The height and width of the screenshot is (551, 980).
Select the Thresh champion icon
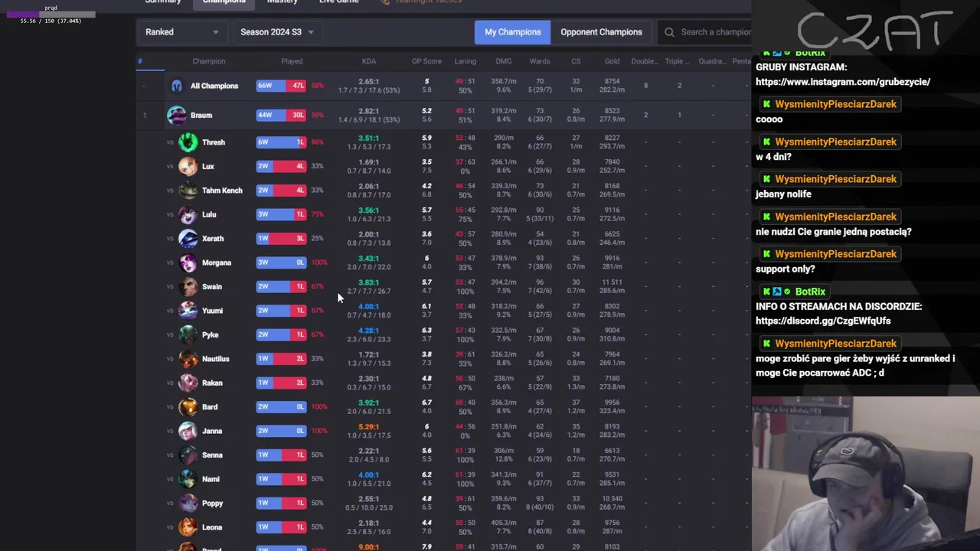[x=188, y=142]
